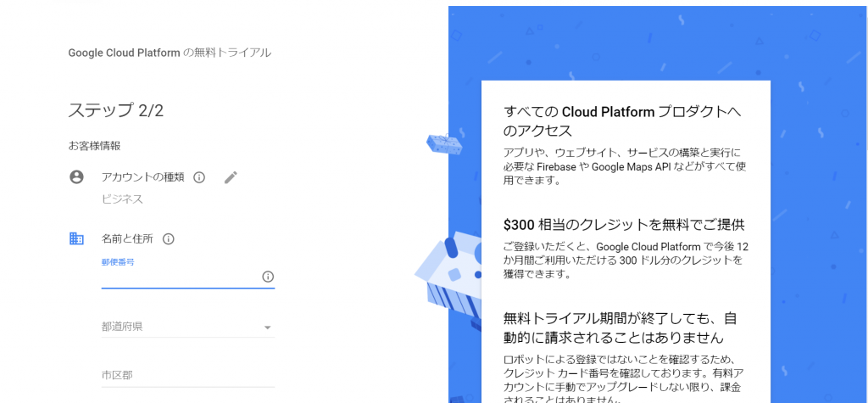This screenshot has height=403, width=868.
Task: Click heading 無料トライアル期間が終了しても
Action: (620, 327)
